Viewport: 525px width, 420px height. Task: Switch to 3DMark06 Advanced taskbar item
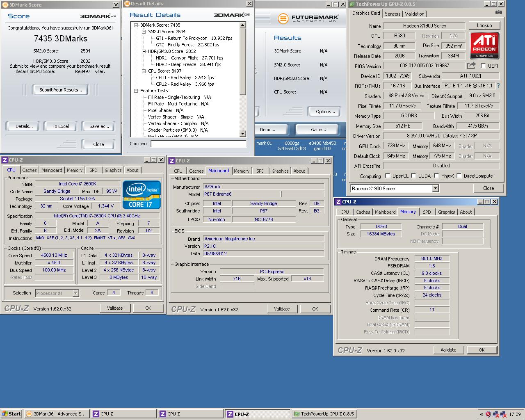click(56, 414)
